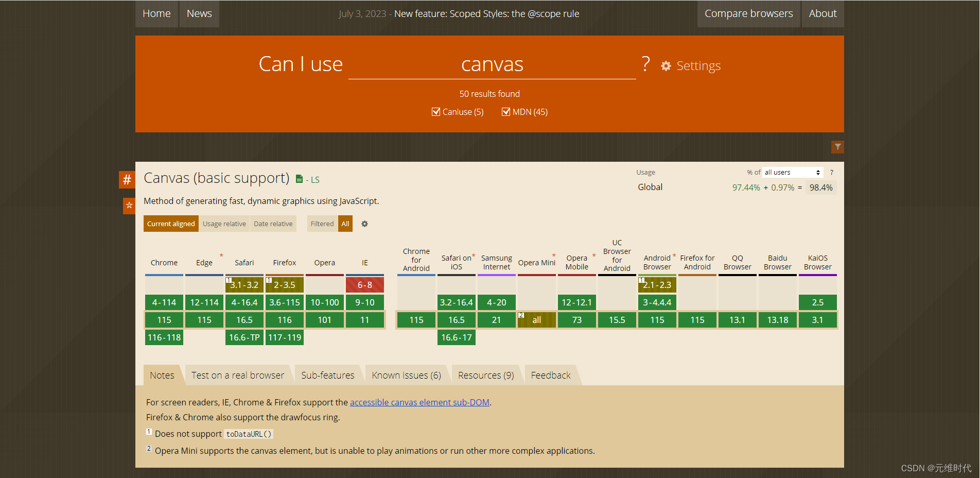The image size is (980, 478).
Task: Click IE 6-8 unsupported red cell
Action: [x=365, y=285]
